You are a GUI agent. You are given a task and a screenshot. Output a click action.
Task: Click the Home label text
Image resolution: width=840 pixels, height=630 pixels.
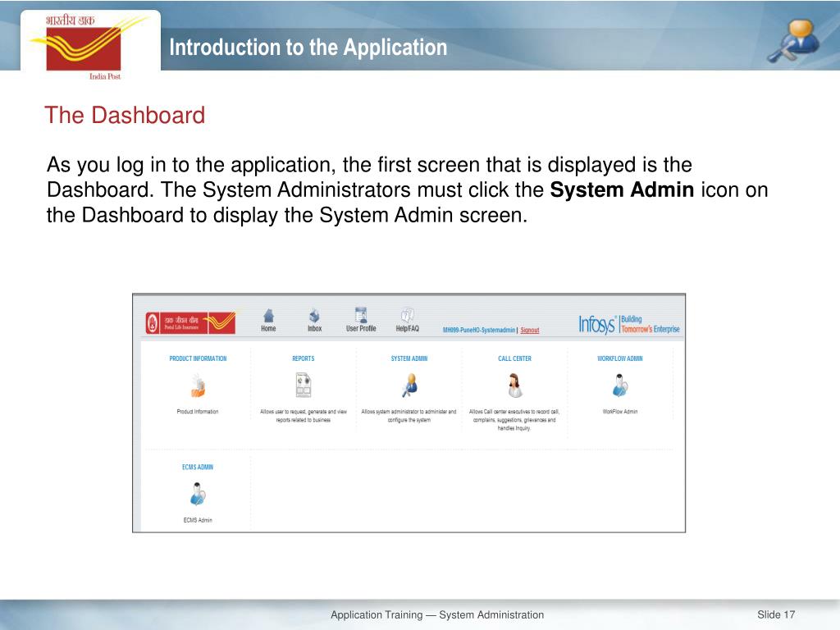point(268,328)
